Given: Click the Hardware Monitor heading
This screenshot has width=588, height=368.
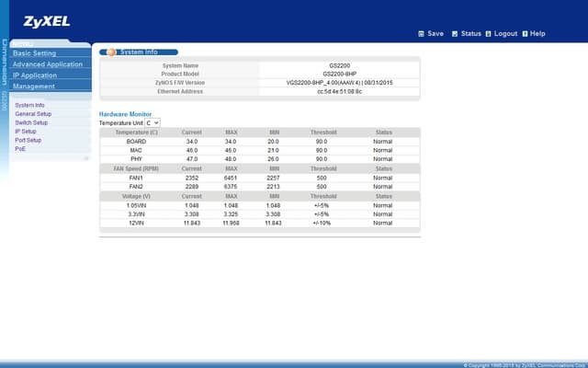Looking at the screenshot, I should coord(125,114).
